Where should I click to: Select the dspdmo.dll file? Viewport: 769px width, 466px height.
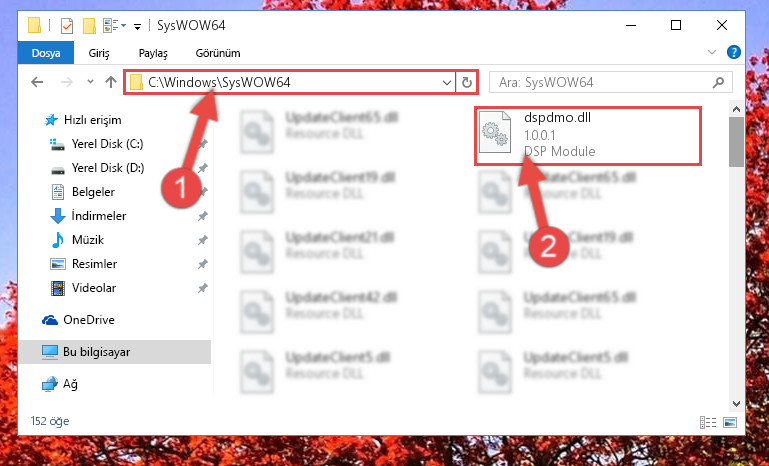tap(588, 136)
